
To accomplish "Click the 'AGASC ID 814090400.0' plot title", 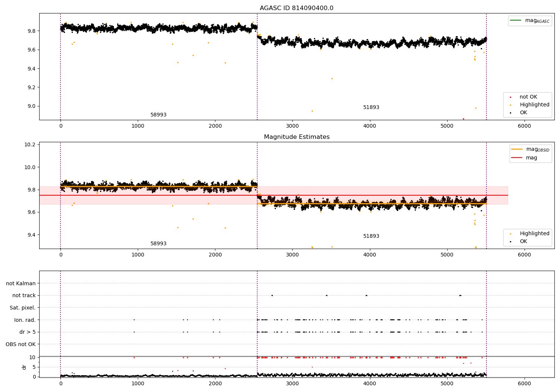I will [x=296, y=8].
